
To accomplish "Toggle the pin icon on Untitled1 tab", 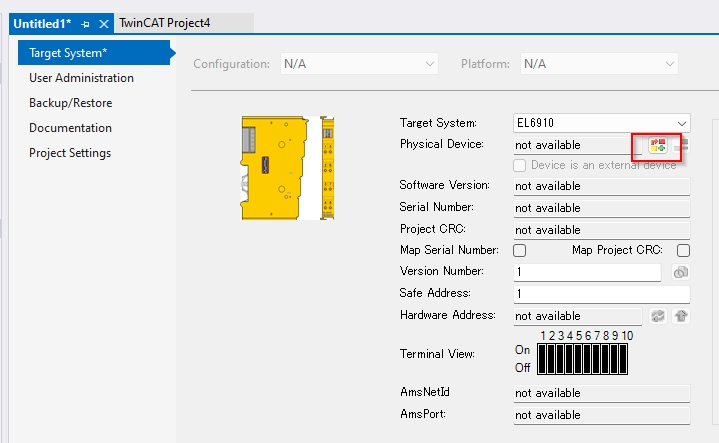I will 85,24.
